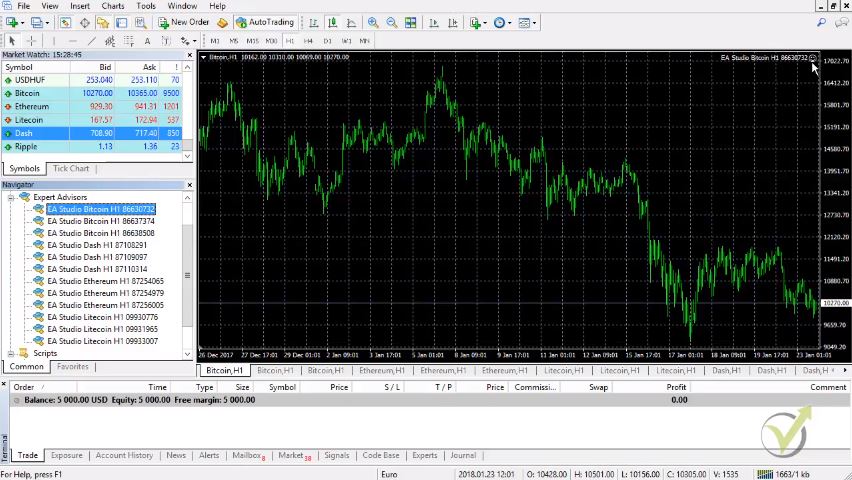This screenshot has width=852, height=480.
Task: Open the Charts menu
Action: [112, 6]
